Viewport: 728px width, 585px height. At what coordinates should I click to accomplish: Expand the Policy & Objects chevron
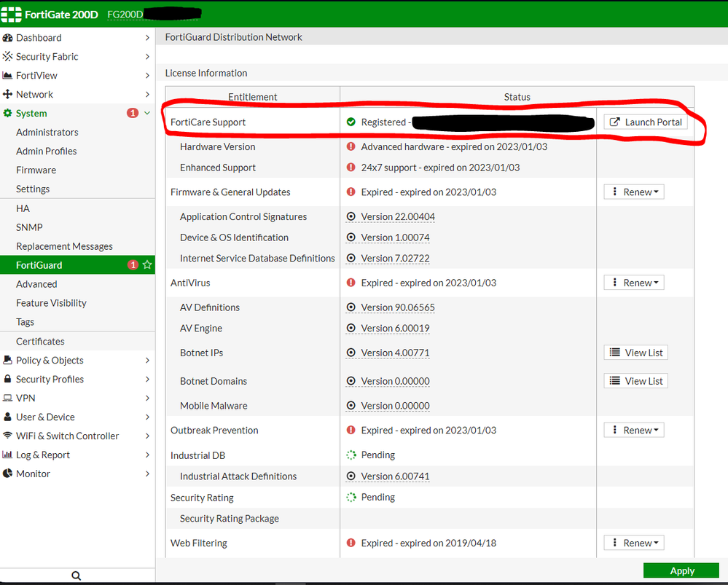147,361
